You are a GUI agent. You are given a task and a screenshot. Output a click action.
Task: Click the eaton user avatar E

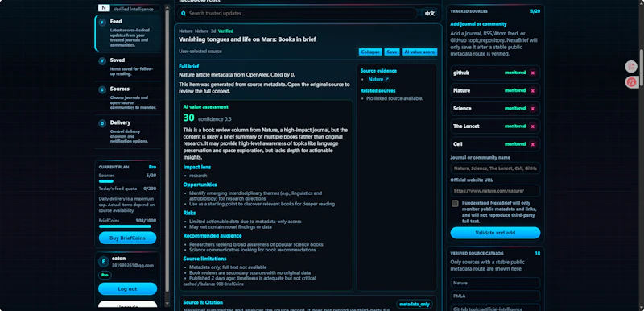[103, 262]
